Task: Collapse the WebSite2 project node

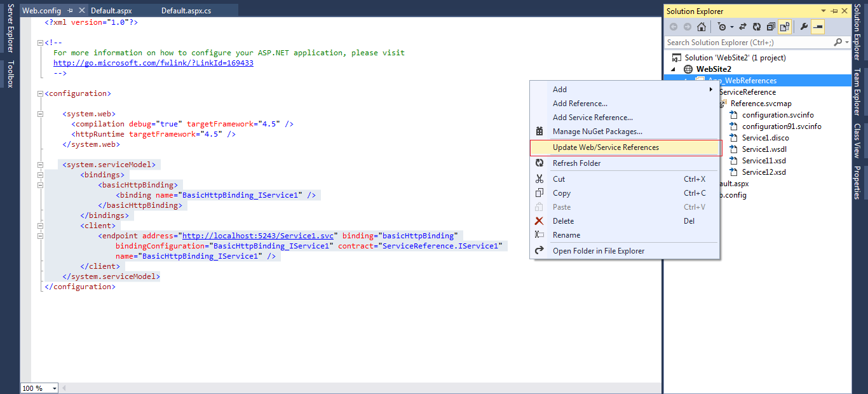Action: tap(672, 69)
